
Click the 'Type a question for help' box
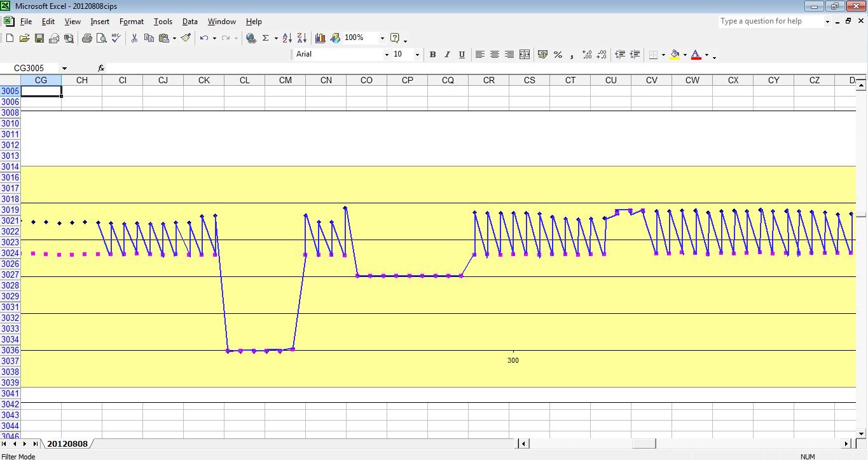tap(769, 21)
